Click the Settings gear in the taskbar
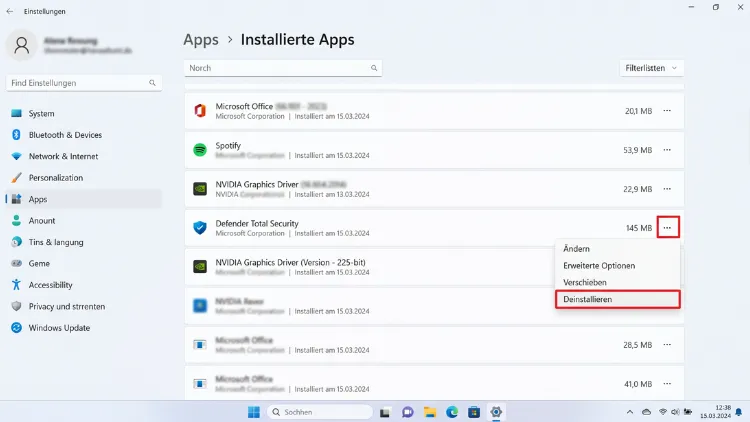 tap(496, 412)
